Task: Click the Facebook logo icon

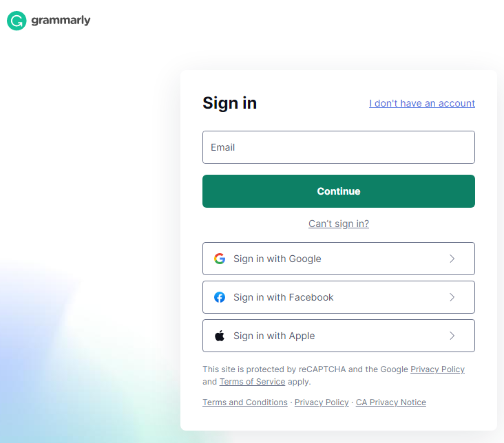Action: point(220,297)
